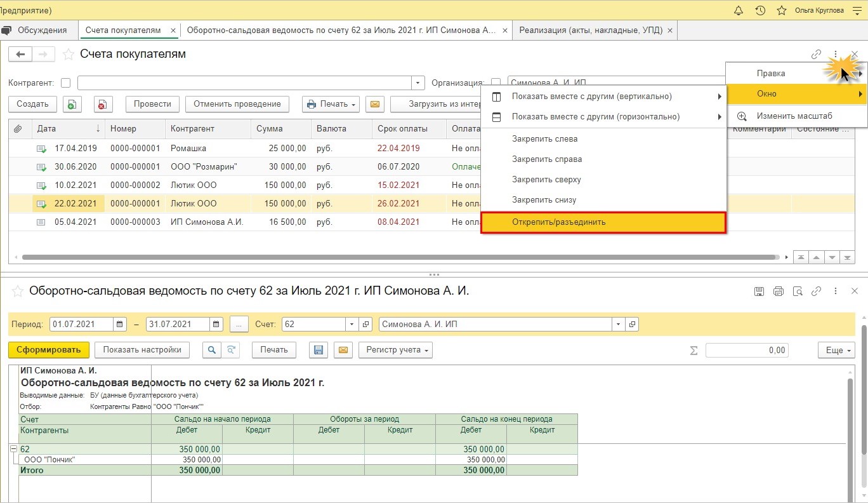
Task: Expand the Счет 62 dropdown arrow
Action: 353,325
